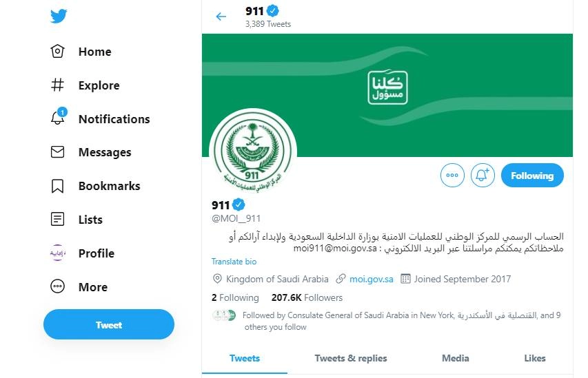Open the moi.gov.sa website link
Viewport: 588px width, 378px height.
(371, 279)
